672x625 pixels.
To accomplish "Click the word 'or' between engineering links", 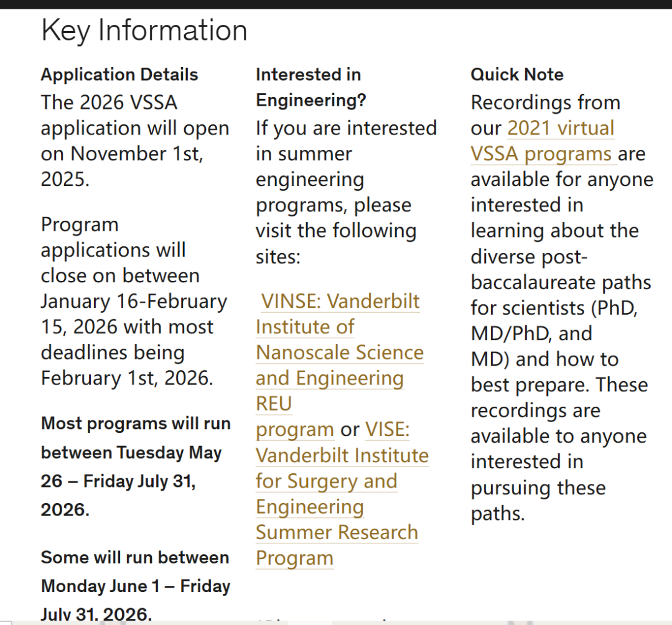I will pyautogui.click(x=350, y=430).
